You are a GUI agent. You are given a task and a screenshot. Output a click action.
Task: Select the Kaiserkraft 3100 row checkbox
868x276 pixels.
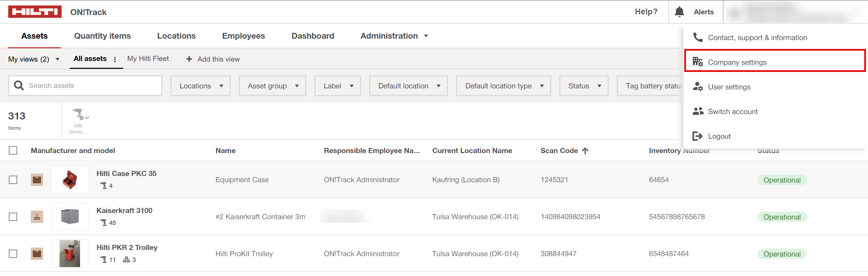pos(13,217)
